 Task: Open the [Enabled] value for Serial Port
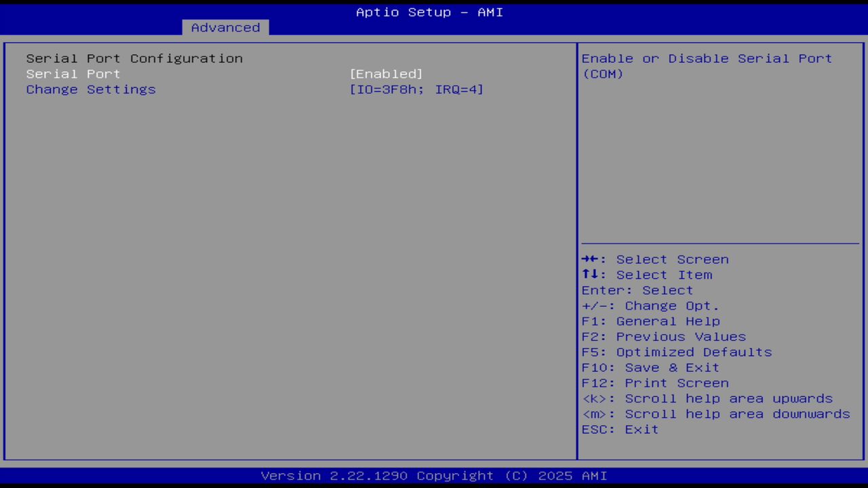click(x=386, y=74)
